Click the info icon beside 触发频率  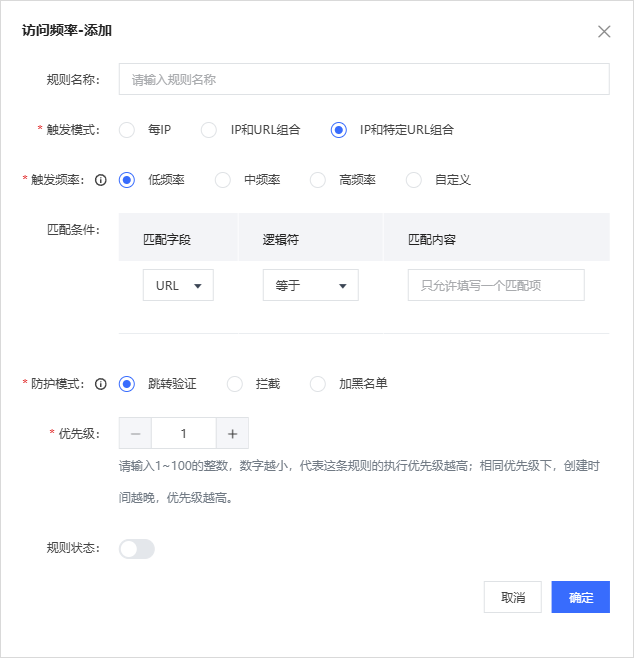pos(101,180)
